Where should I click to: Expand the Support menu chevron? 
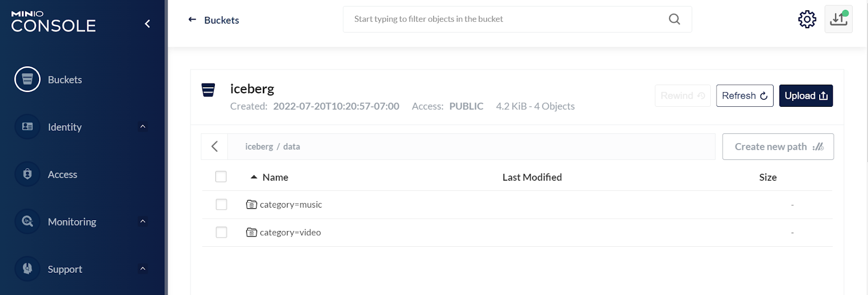(x=143, y=269)
